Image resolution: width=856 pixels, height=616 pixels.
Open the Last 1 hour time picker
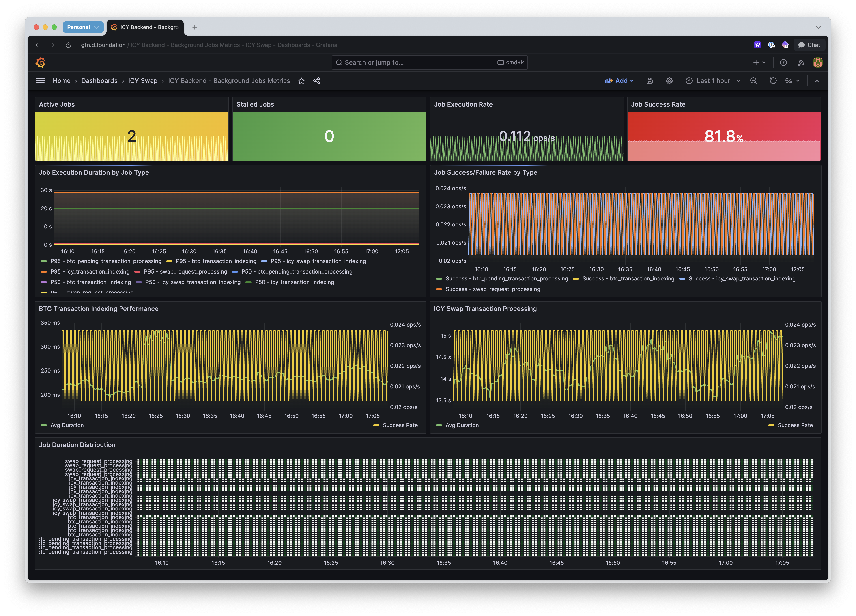click(x=713, y=81)
